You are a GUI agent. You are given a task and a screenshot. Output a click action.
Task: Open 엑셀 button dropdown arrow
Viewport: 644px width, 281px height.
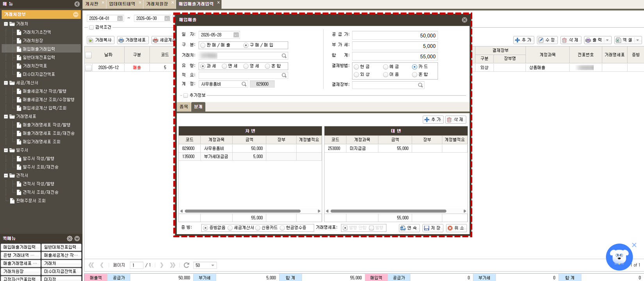(x=638, y=40)
